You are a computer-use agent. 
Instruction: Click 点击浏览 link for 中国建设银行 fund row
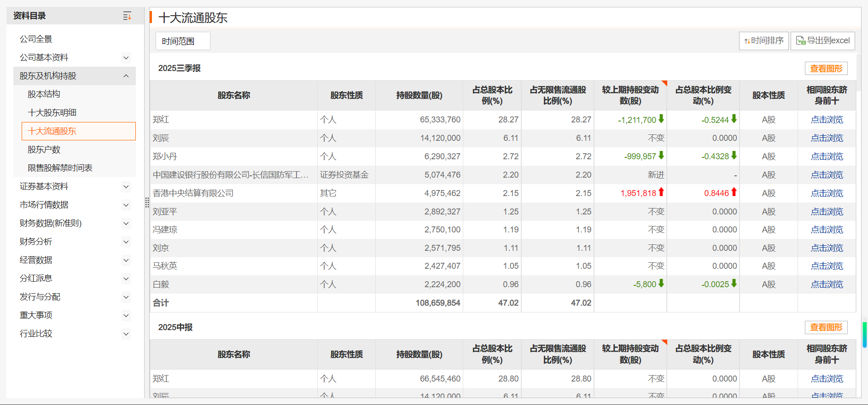click(x=827, y=175)
